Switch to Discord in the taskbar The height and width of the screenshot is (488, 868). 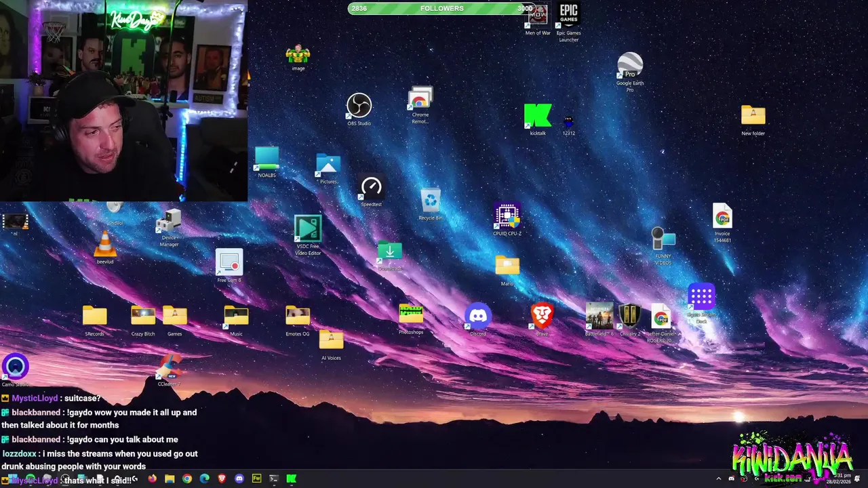(239, 479)
